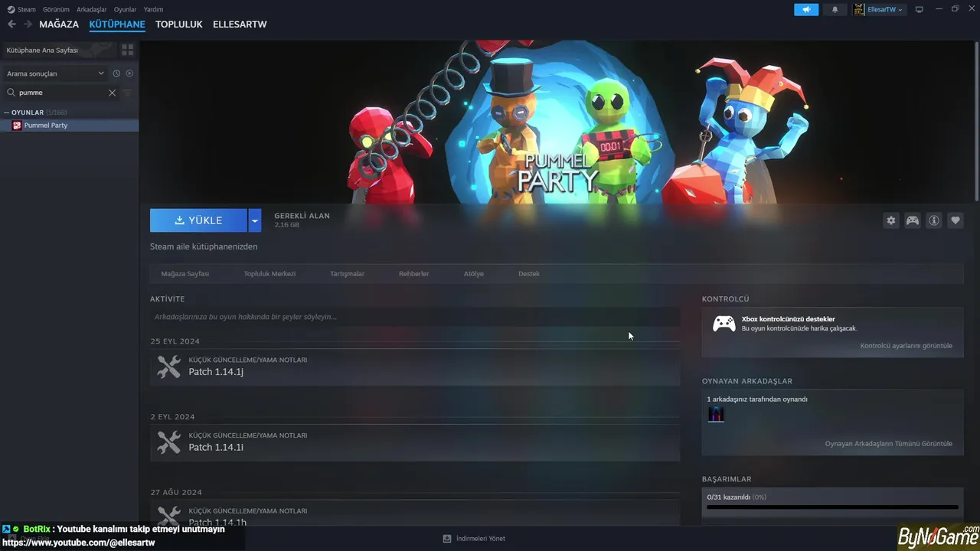Open the Topluluk Merkezi link

click(269, 273)
